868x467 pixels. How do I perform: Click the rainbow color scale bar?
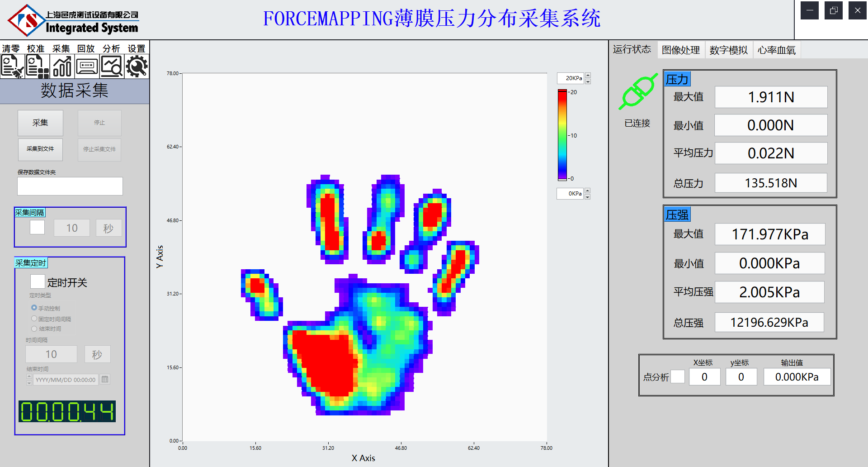(562, 135)
